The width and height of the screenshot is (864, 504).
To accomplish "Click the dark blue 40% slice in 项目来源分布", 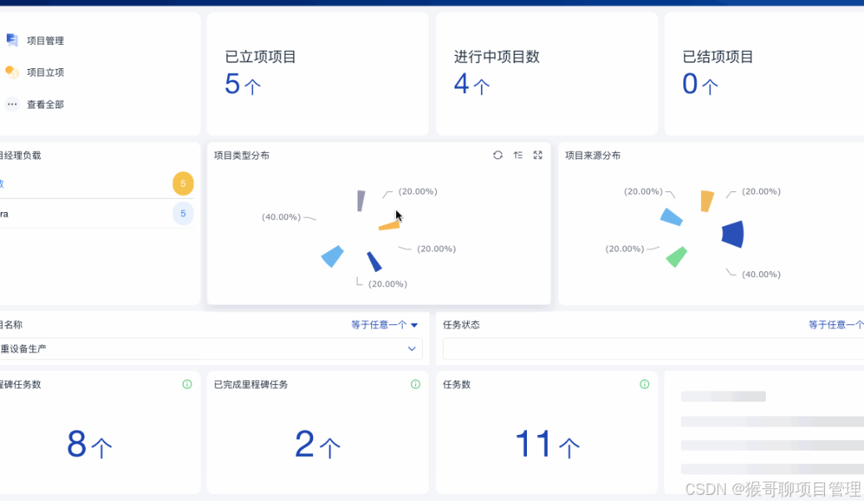I will (733, 234).
